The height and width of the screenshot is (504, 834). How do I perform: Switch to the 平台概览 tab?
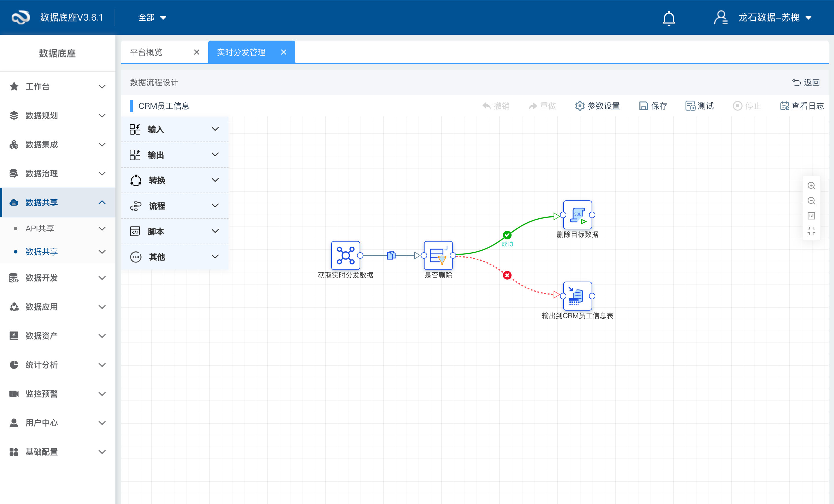click(x=146, y=52)
